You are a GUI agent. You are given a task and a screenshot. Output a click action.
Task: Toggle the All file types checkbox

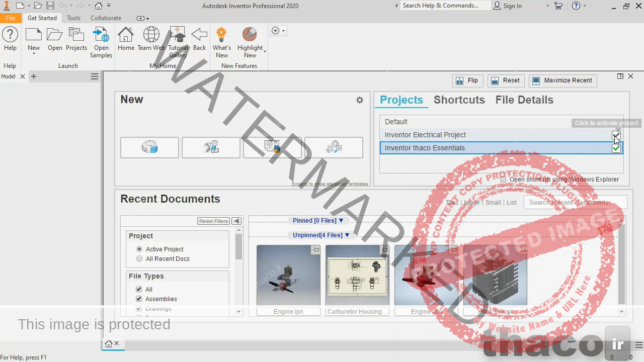pyautogui.click(x=139, y=290)
